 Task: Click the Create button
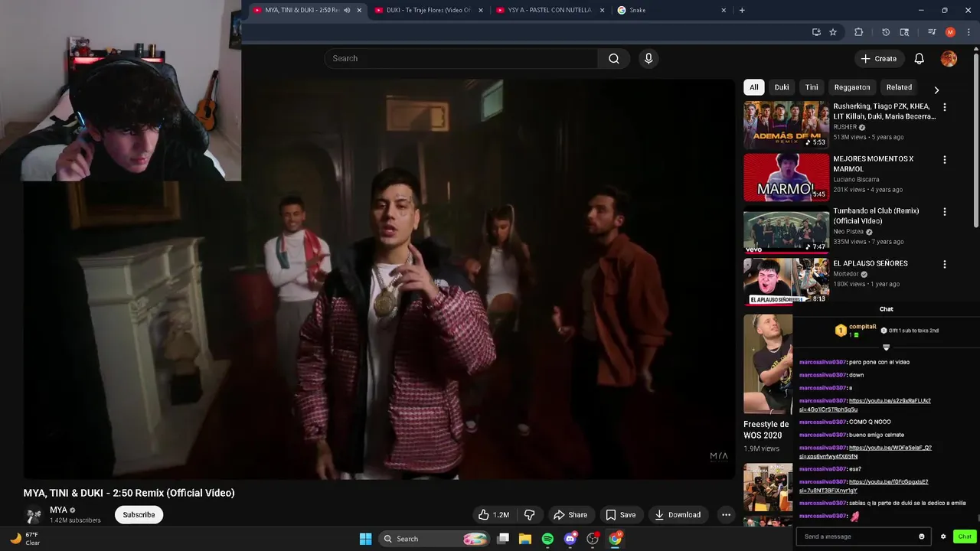878,58
